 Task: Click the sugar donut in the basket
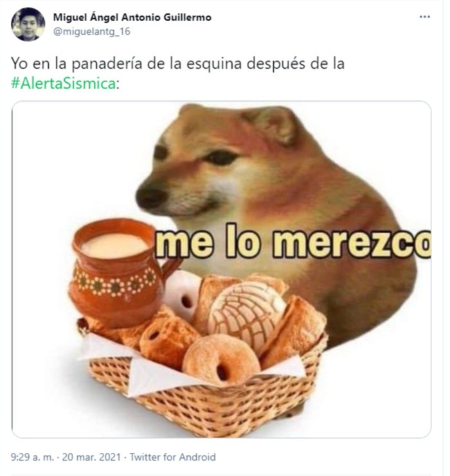click(221, 360)
